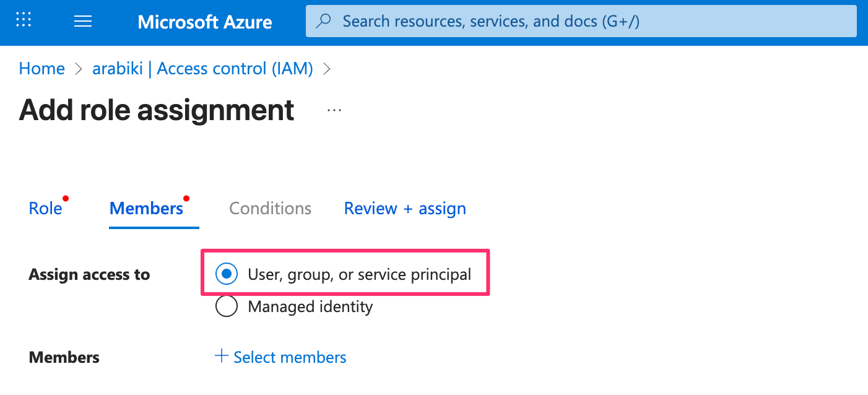Image resolution: width=868 pixels, height=395 pixels.
Task: Click the Select members link
Action: coord(290,357)
